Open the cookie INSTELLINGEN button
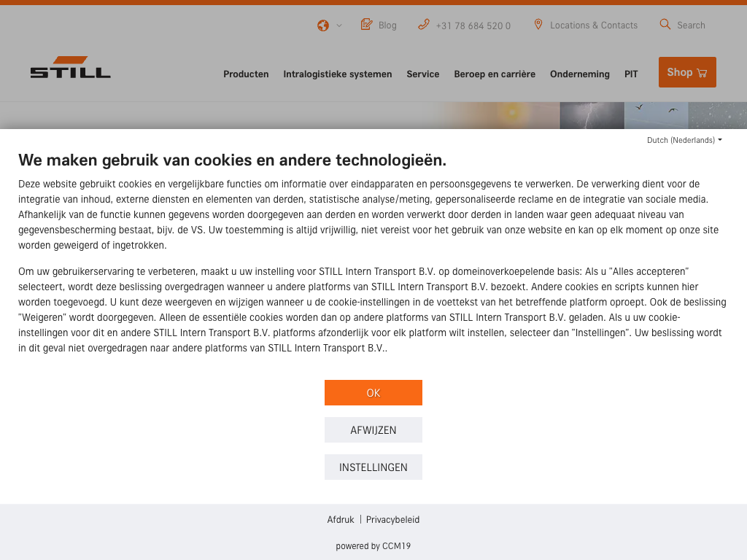This screenshot has height=560, width=747. pyautogui.click(x=373, y=467)
